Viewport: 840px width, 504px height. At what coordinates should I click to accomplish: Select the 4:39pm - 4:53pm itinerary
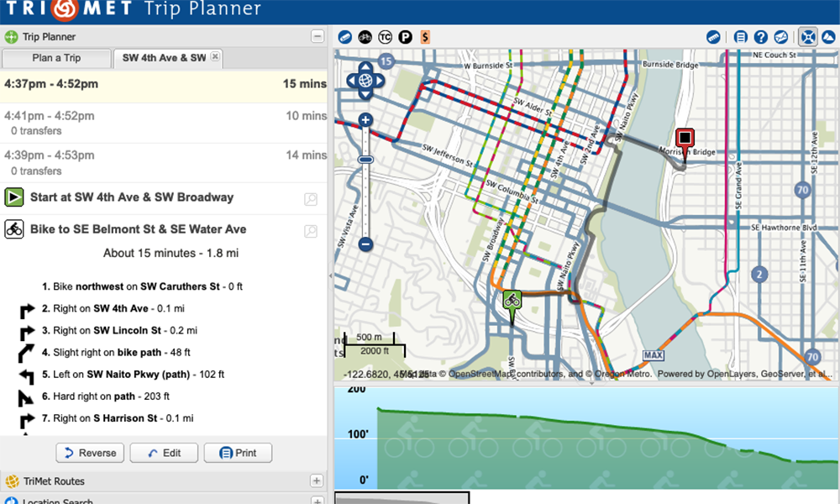164,163
